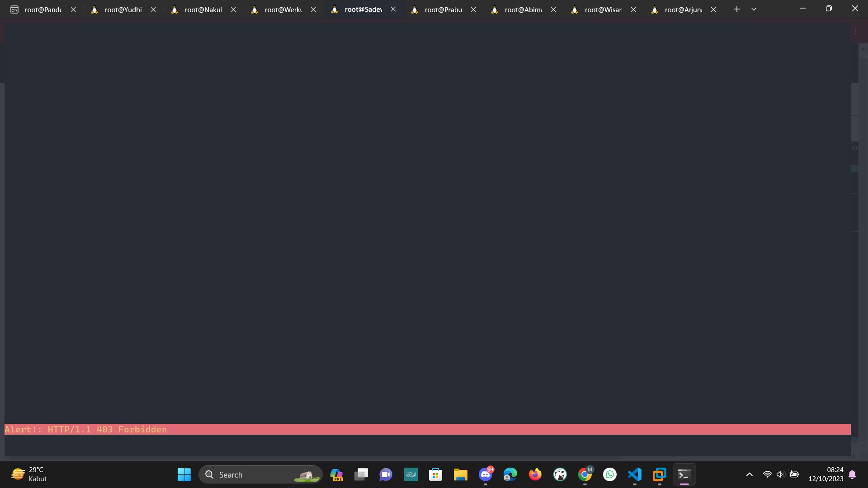Launch Firefox from the taskbar
868x488 pixels.
535,474
